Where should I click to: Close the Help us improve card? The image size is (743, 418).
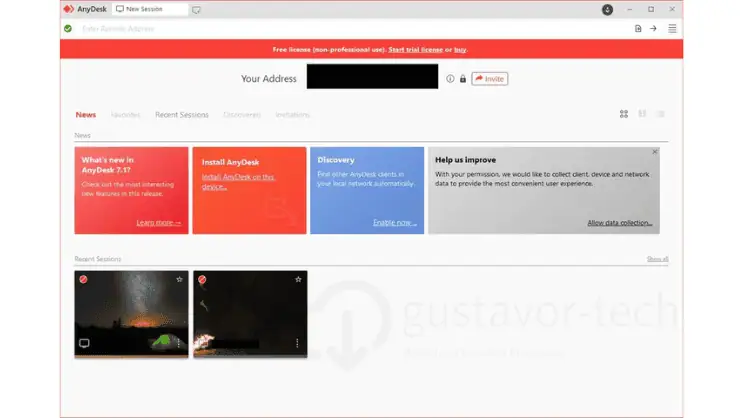[x=654, y=152]
